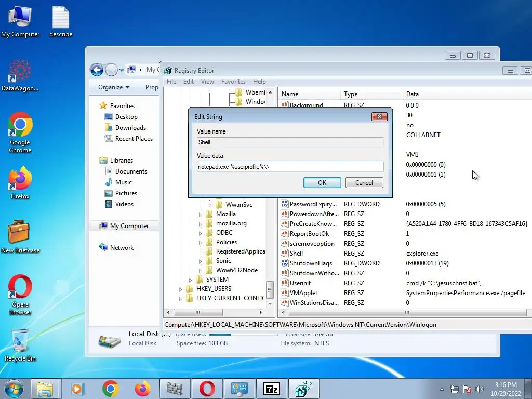The width and height of the screenshot is (532, 399).
Task: Click the taskbar clock showing 3:16 PM
Action: [x=506, y=389]
